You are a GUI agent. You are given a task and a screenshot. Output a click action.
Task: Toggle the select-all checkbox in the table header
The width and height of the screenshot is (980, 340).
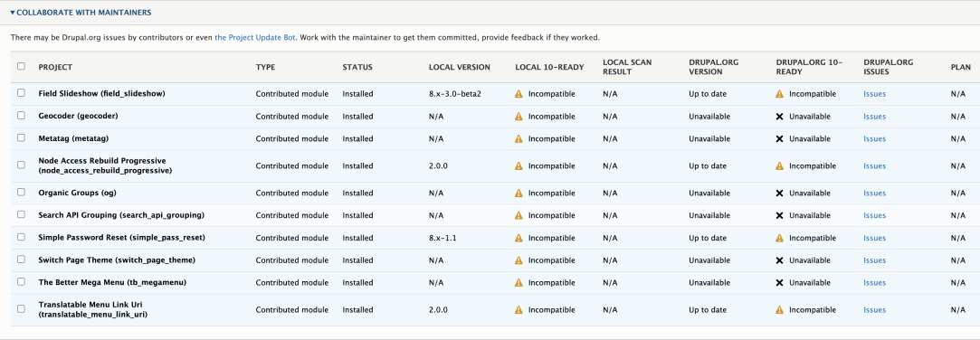click(x=21, y=66)
